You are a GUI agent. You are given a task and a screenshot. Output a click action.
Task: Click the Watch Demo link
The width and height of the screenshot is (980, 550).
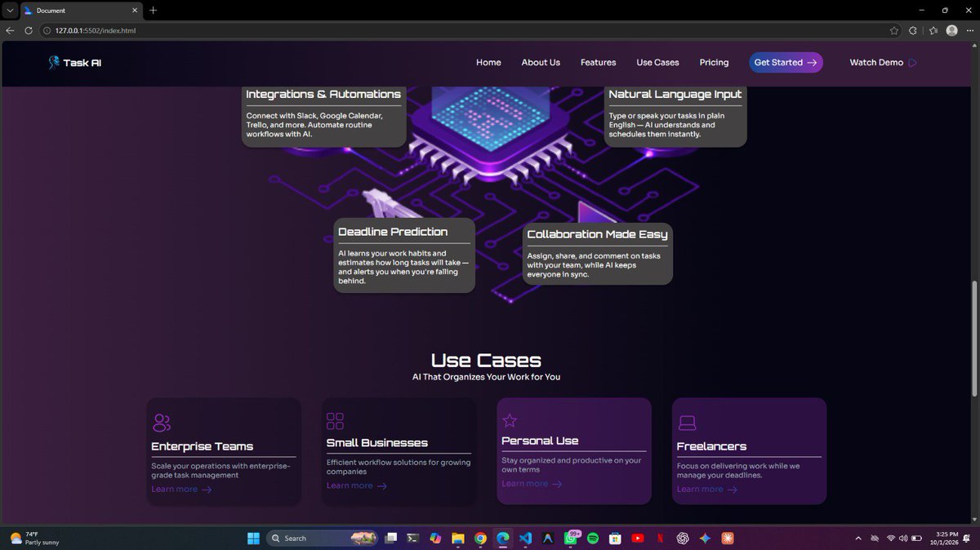point(876,62)
